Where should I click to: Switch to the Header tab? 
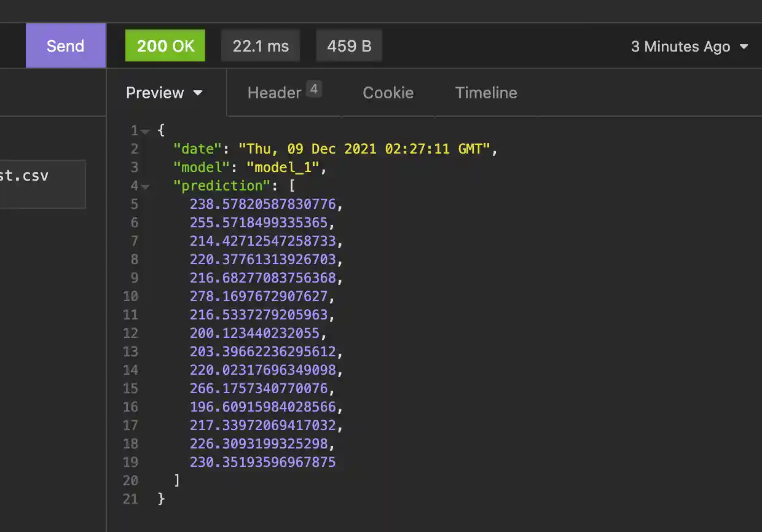(x=274, y=93)
